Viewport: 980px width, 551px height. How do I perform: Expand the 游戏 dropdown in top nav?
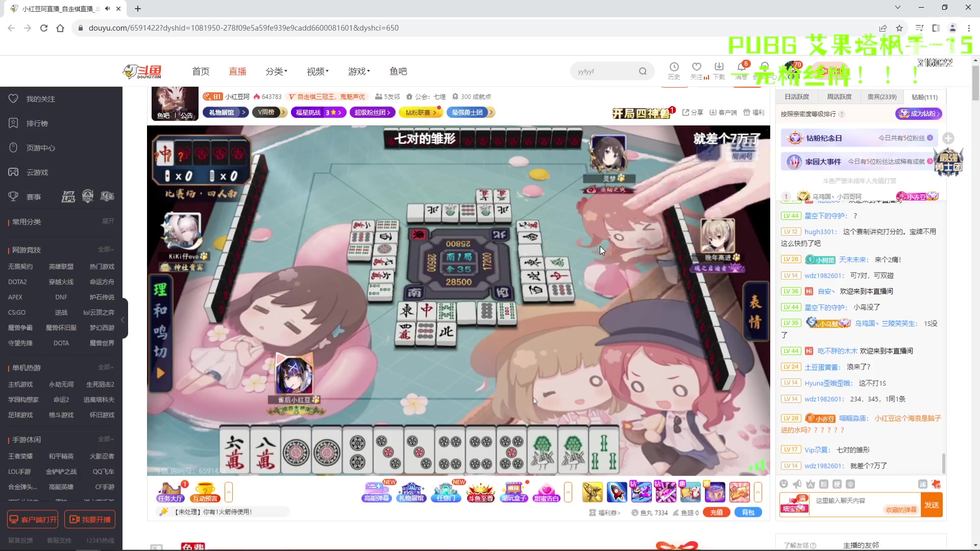[359, 71]
